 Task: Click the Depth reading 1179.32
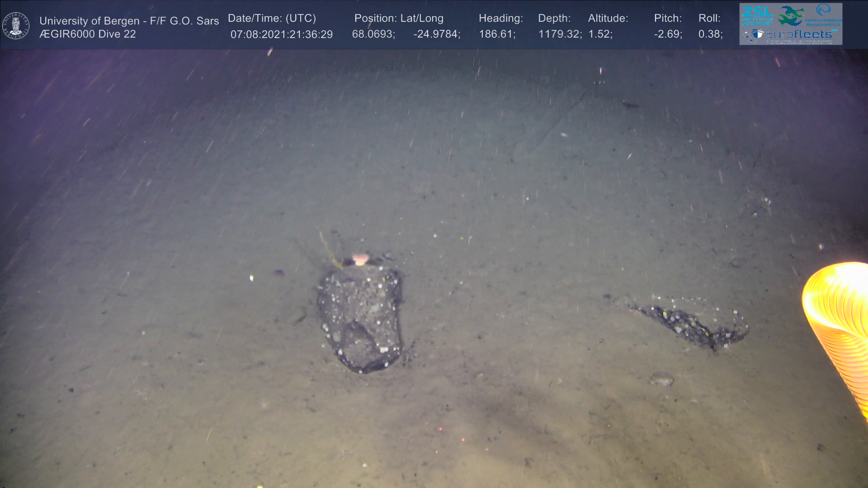coord(560,34)
